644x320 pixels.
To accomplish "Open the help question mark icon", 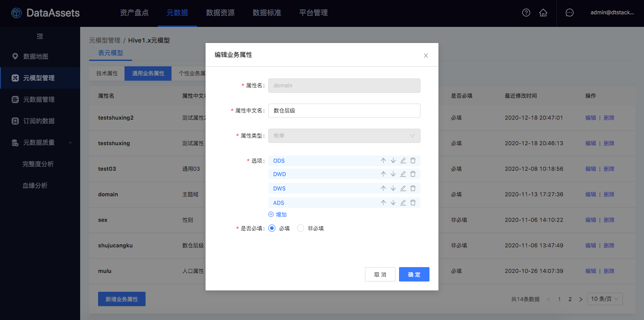I will click(526, 13).
